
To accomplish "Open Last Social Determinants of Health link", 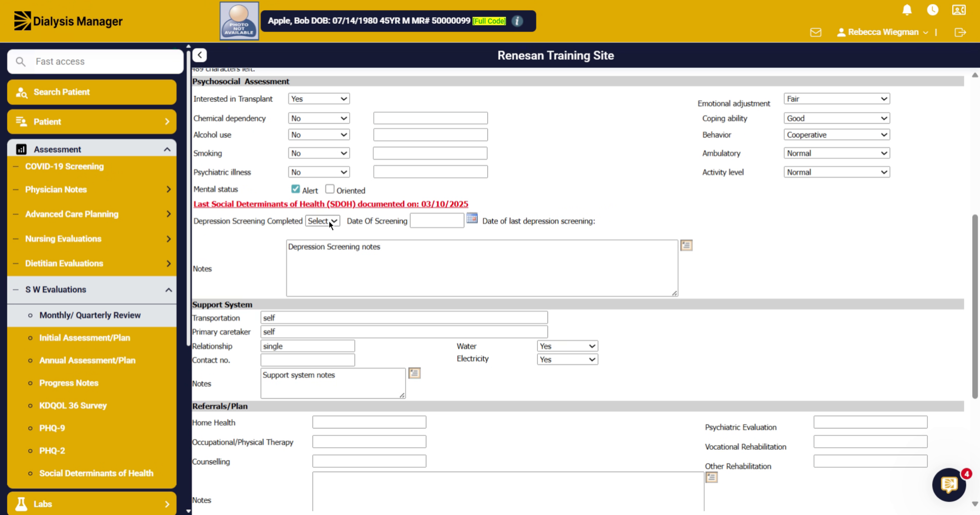I will (x=331, y=204).
